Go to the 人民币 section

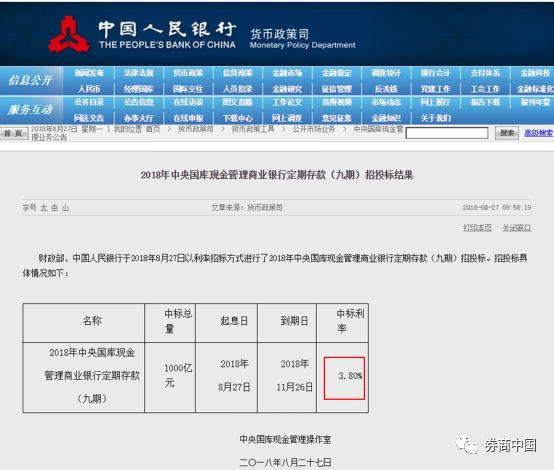click(89, 88)
